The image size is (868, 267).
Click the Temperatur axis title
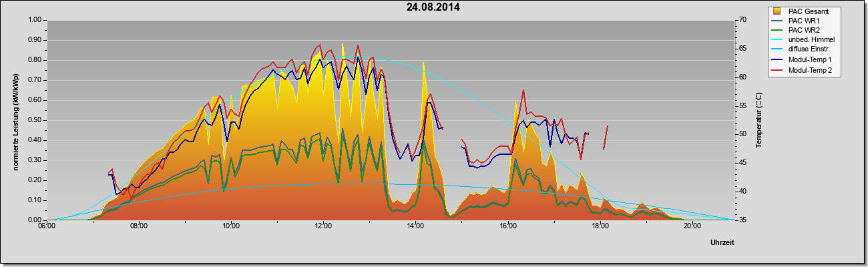[x=758, y=120]
